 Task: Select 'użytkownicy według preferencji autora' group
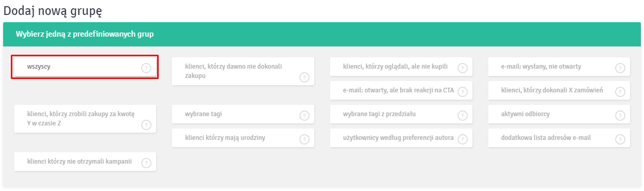[401, 138]
